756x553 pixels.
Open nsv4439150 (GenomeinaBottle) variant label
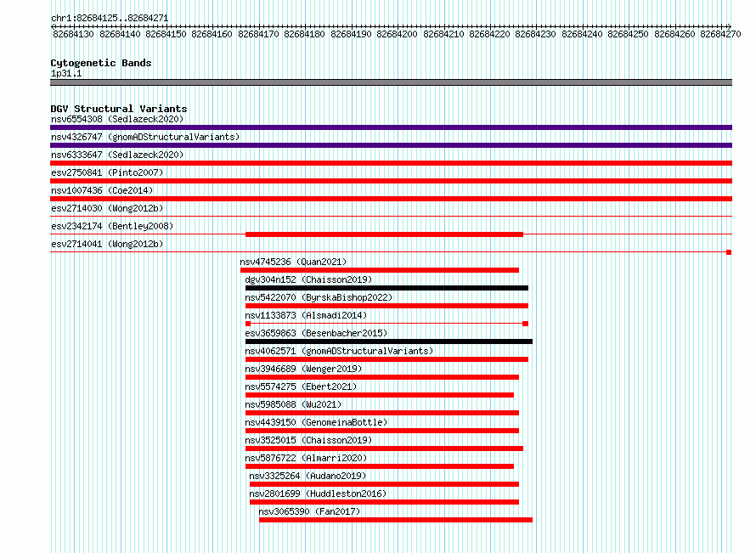pyautogui.click(x=316, y=422)
